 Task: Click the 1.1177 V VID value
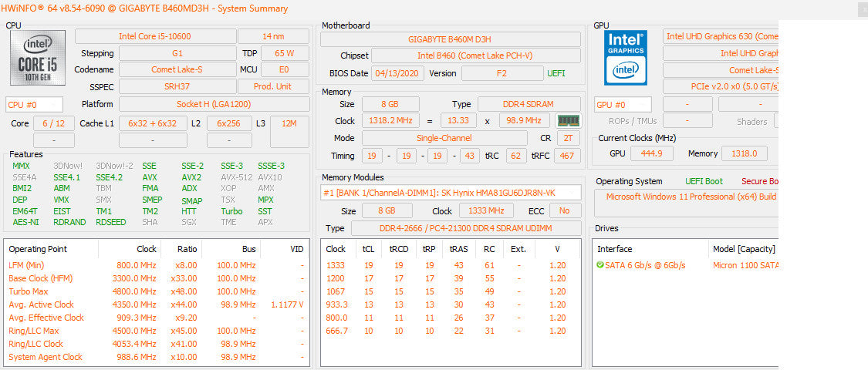pyautogui.click(x=288, y=304)
